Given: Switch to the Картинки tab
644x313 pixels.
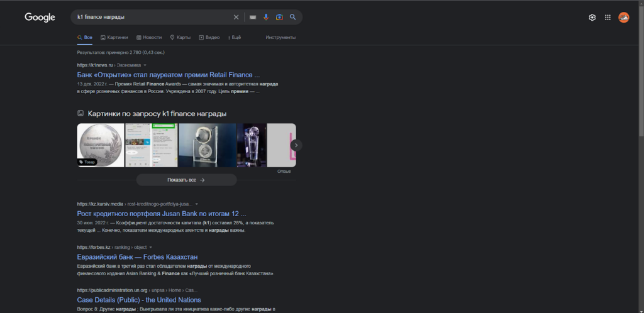Looking at the screenshot, I should (114, 37).
